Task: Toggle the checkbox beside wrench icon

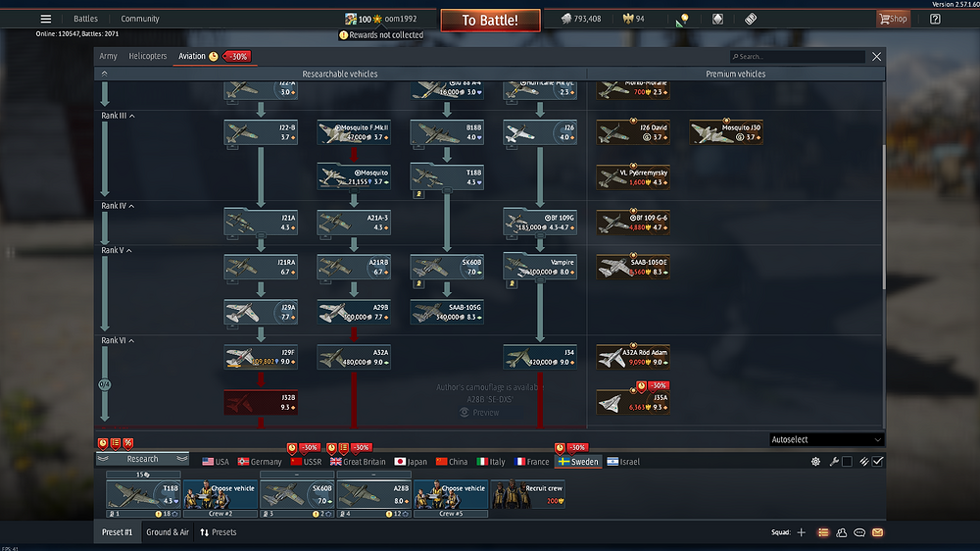Action: 847,462
